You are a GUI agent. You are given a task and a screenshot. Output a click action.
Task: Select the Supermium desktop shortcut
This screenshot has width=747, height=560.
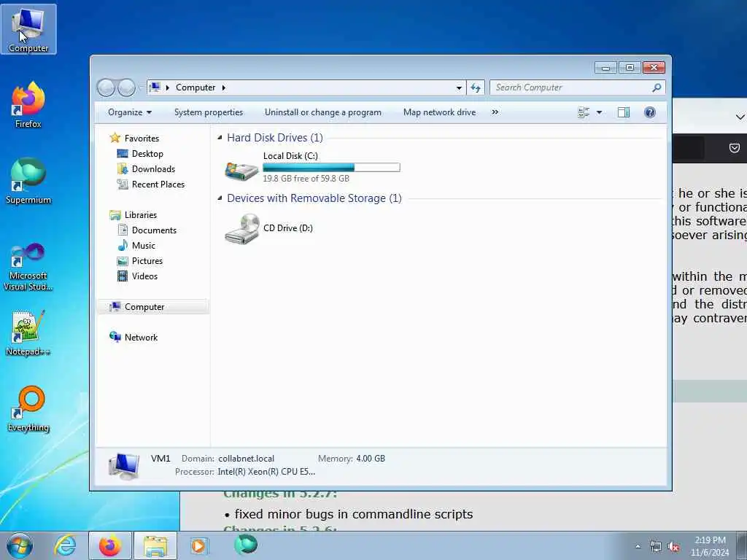coord(28,181)
